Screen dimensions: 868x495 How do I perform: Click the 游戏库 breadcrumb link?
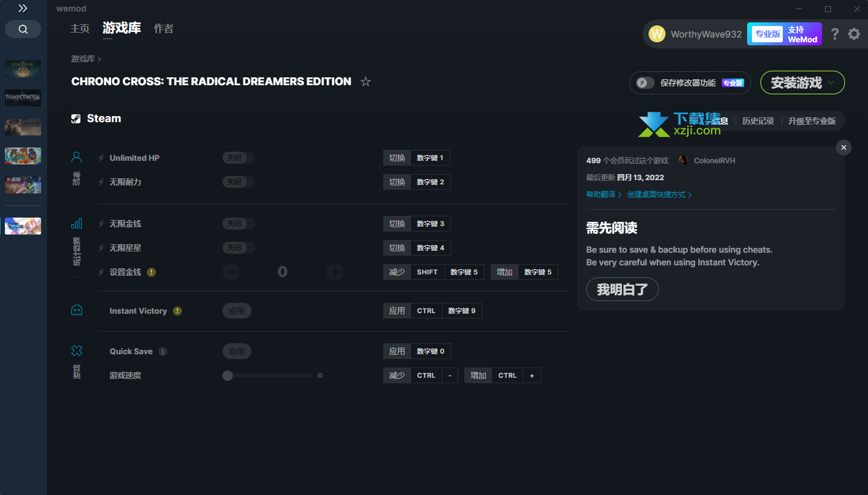(83, 59)
